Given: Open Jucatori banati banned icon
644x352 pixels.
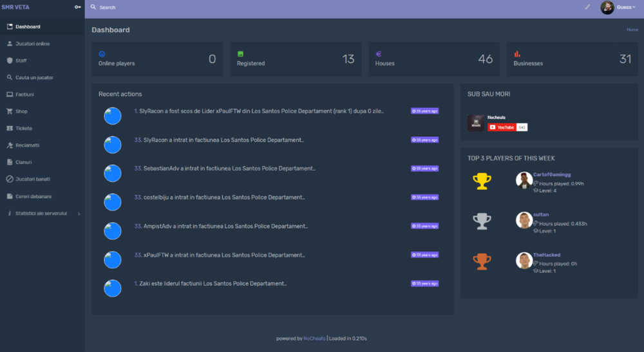Looking at the screenshot, I should point(10,179).
